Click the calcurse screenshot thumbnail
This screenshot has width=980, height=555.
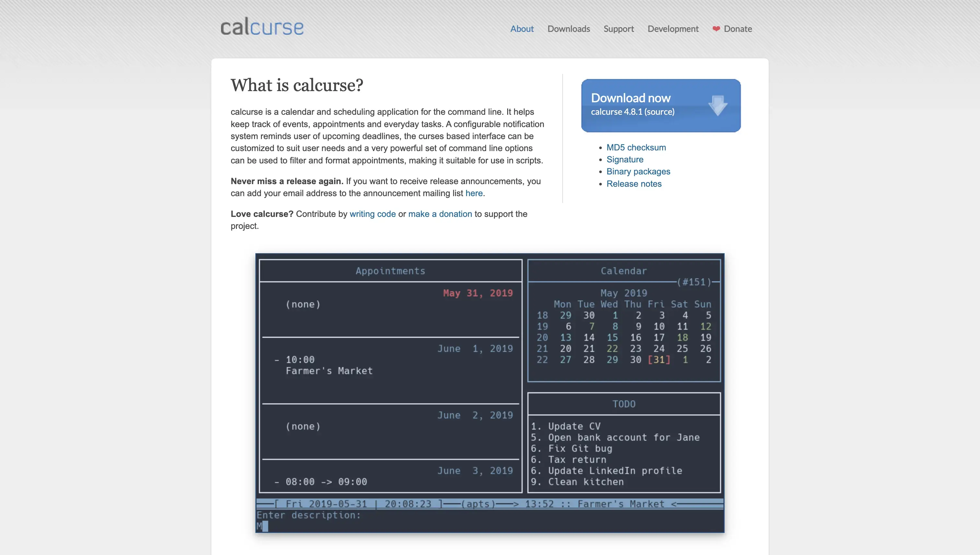click(489, 393)
